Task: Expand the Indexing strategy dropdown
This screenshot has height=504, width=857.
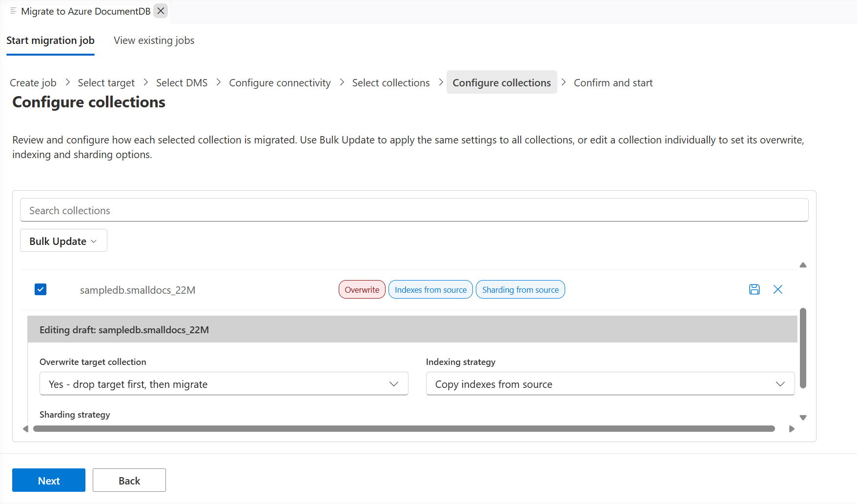Action: [x=610, y=384]
